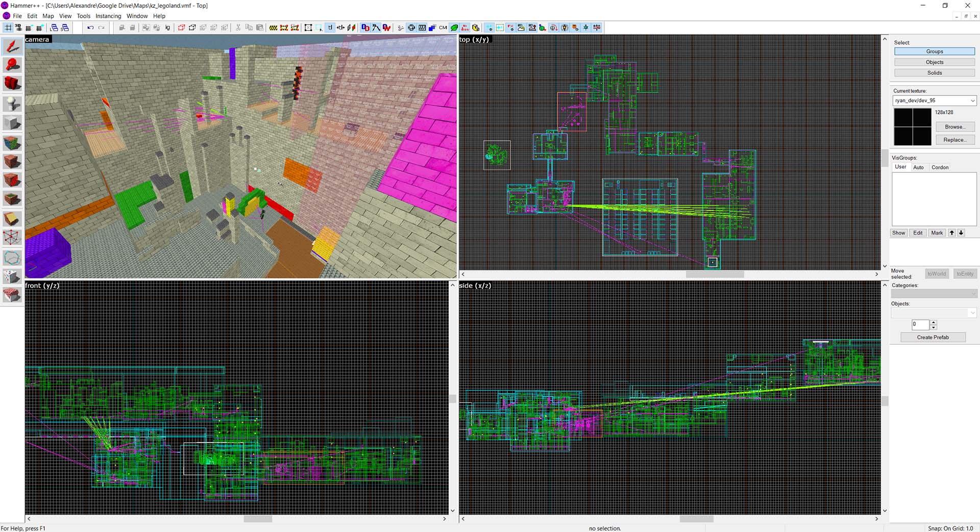The image size is (980, 532).
Task: Increment the Objects count stepper
Action: pos(934,322)
